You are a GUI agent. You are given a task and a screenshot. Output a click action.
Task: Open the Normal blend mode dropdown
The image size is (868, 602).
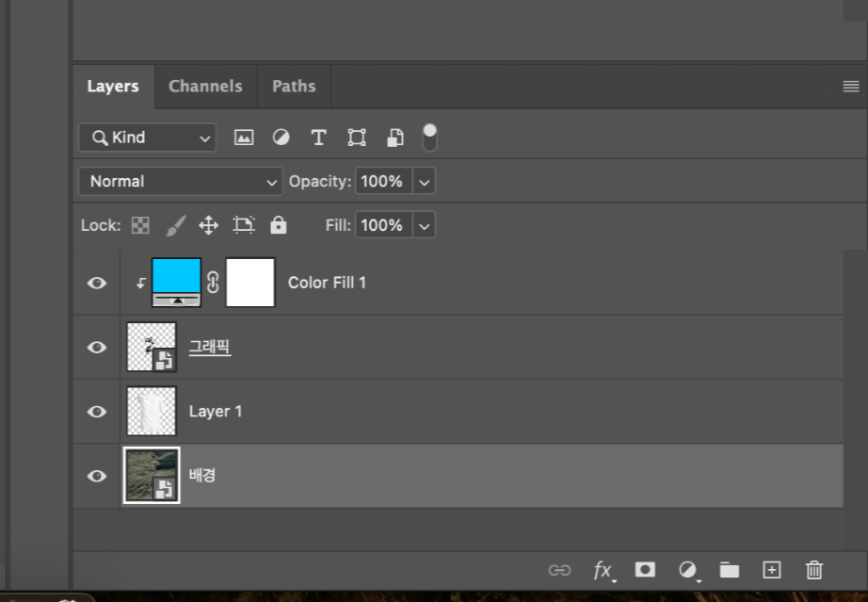(x=181, y=181)
